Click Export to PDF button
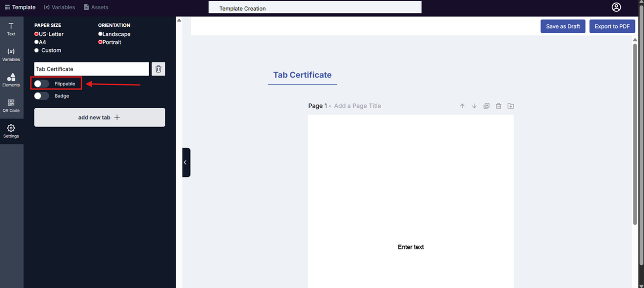 (612, 26)
